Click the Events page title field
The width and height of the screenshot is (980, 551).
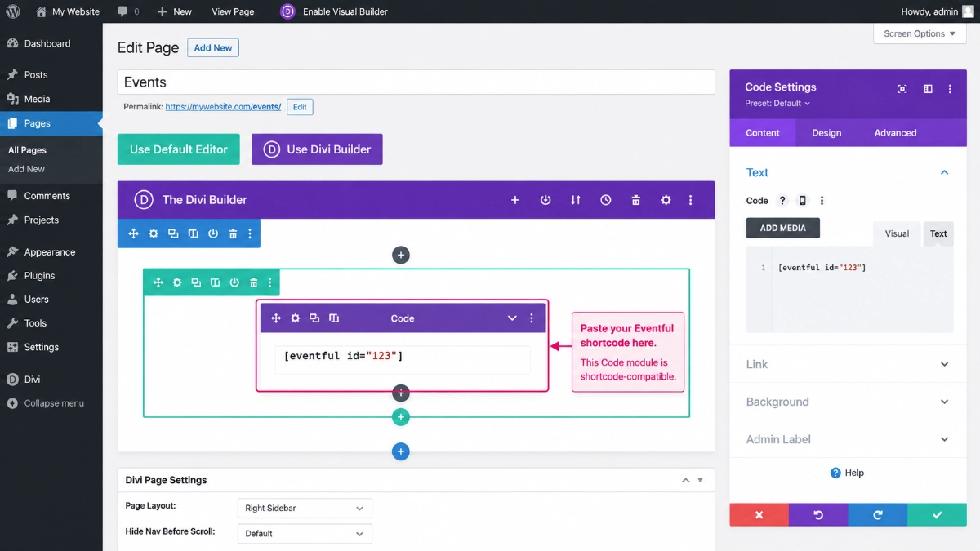coord(416,82)
